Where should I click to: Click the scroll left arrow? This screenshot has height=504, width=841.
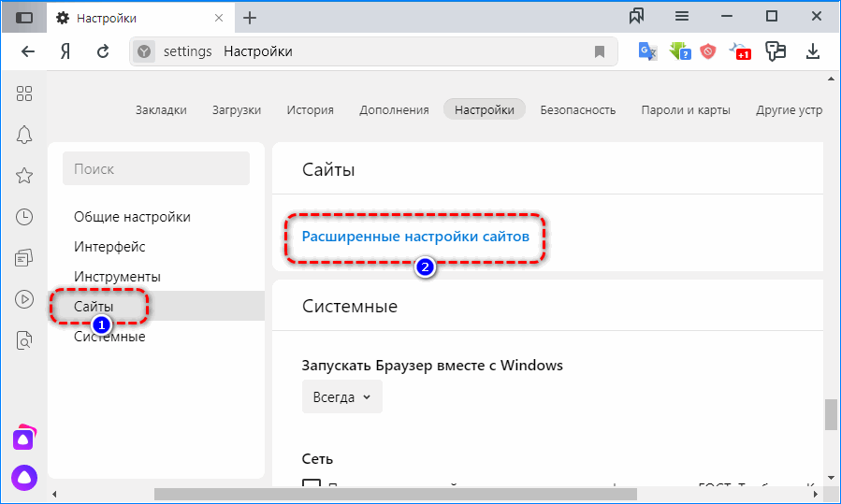[x=54, y=494]
